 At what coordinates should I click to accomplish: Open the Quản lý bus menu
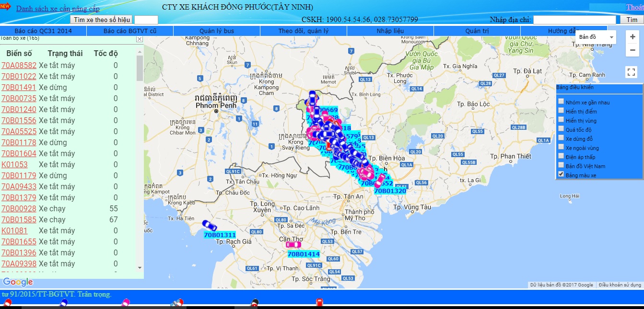coord(217,31)
